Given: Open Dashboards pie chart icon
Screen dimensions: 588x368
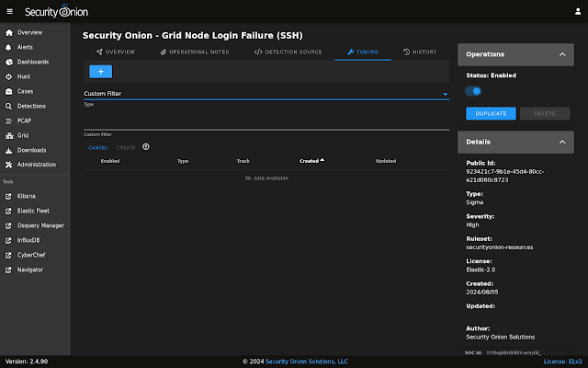Looking at the screenshot, I should (x=8, y=62).
